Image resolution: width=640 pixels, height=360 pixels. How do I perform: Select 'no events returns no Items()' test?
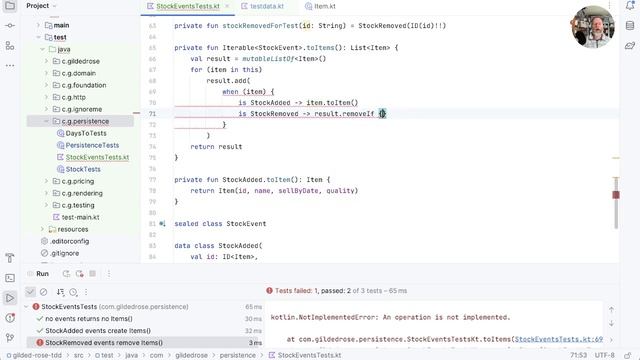89,319
